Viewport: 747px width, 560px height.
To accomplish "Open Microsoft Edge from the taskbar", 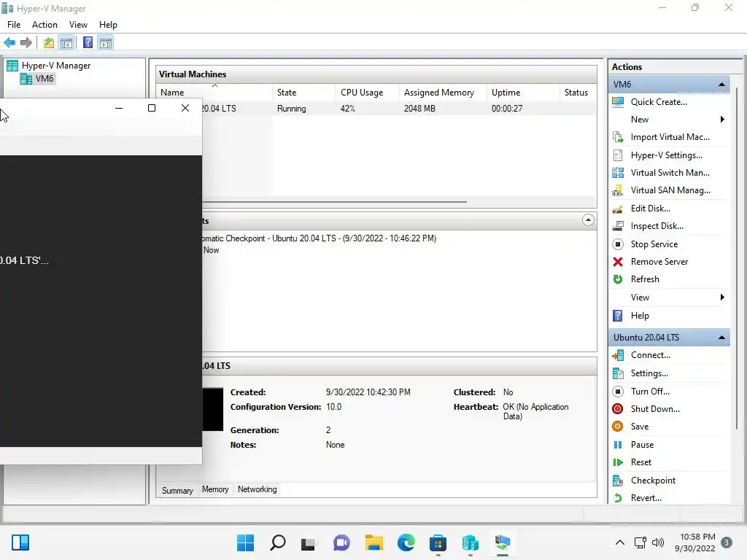I will (406, 542).
